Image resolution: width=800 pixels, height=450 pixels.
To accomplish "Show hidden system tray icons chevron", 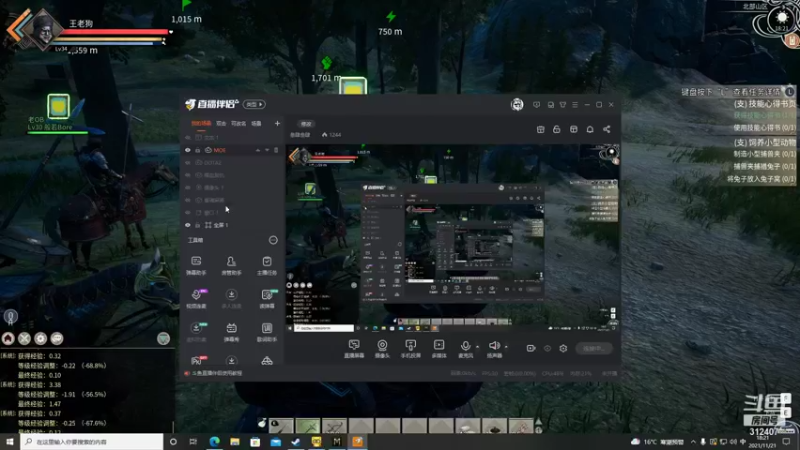I will pos(693,442).
